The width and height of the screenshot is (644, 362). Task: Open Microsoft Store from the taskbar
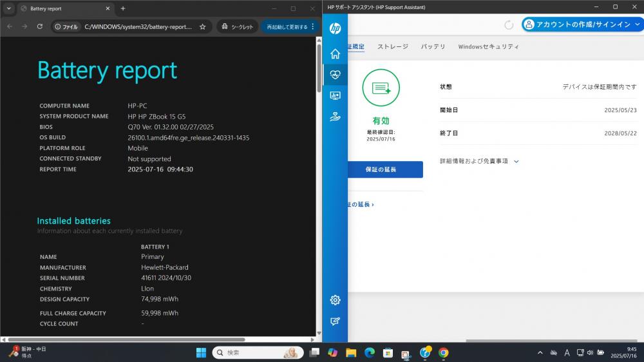[388, 352]
